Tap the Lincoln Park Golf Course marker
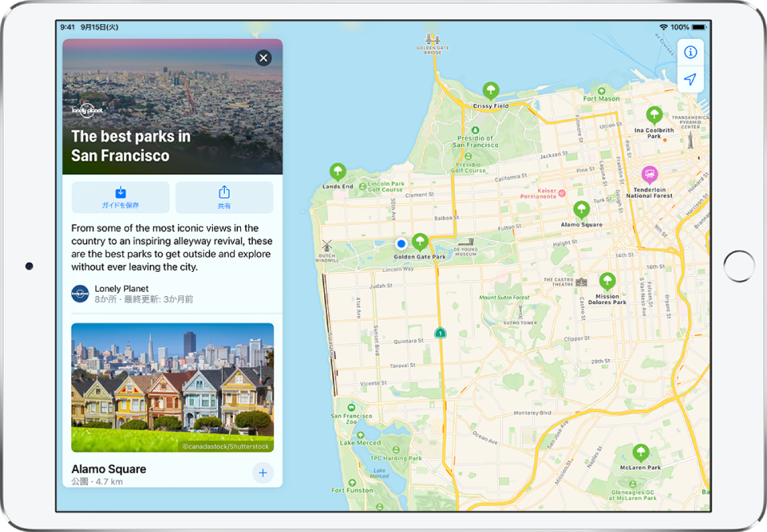The width and height of the screenshot is (767, 532). coord(363,186)
